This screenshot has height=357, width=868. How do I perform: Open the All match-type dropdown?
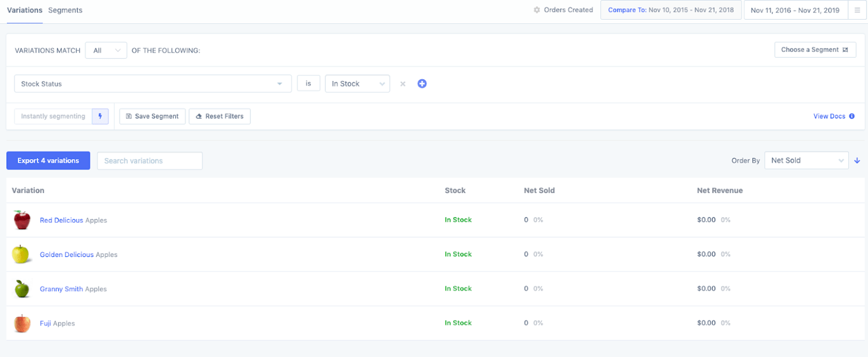106,51
